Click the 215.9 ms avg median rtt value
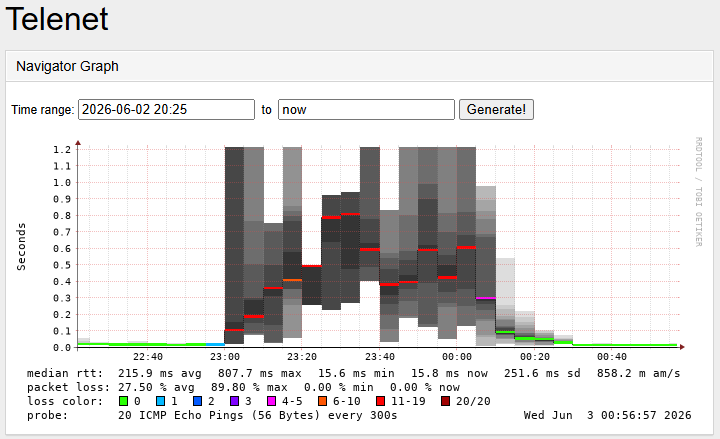 point(160,373)
